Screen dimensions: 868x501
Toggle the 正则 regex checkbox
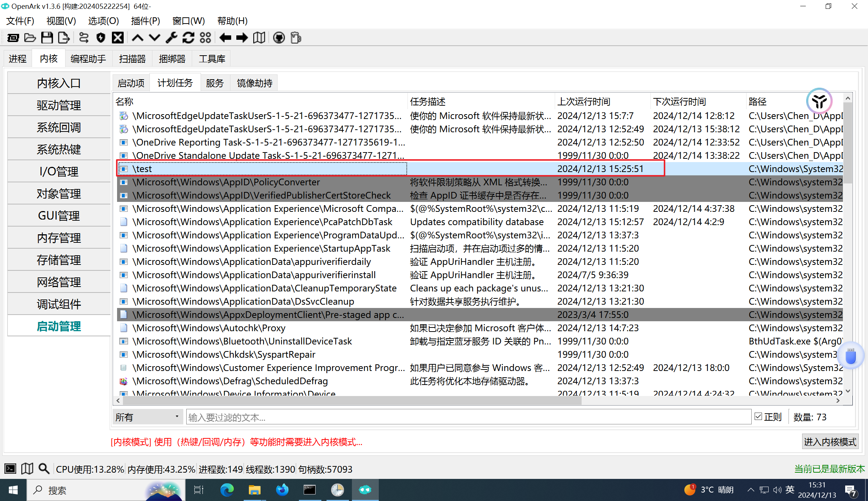758,417
